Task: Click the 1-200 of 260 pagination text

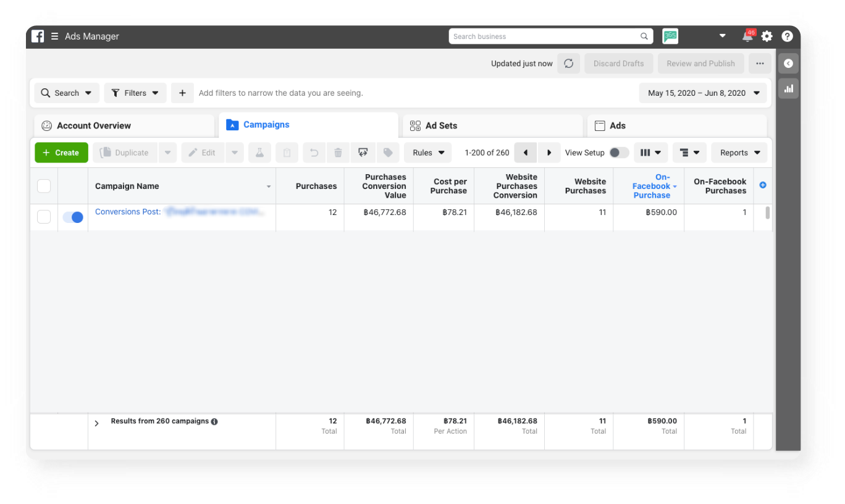Action: [x=487, y=153]
